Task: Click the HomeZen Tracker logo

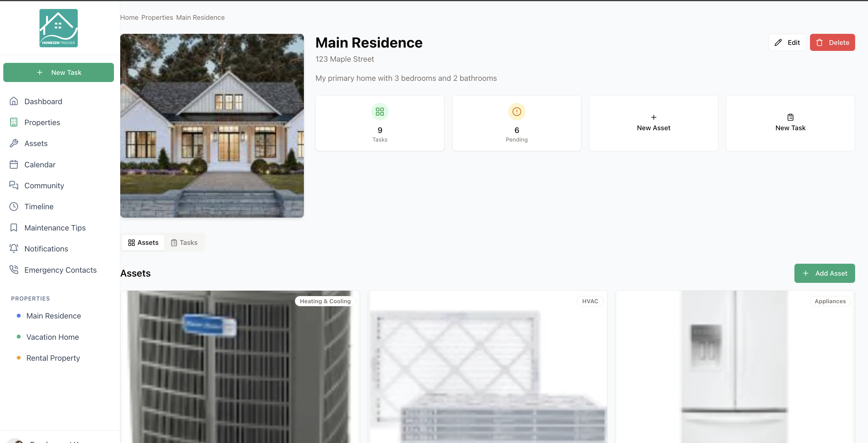Action: [x=58, y=28]
